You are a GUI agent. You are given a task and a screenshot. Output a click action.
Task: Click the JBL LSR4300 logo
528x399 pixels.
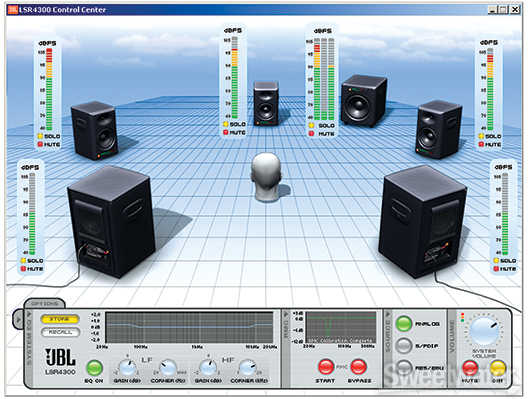pos(60,361)
